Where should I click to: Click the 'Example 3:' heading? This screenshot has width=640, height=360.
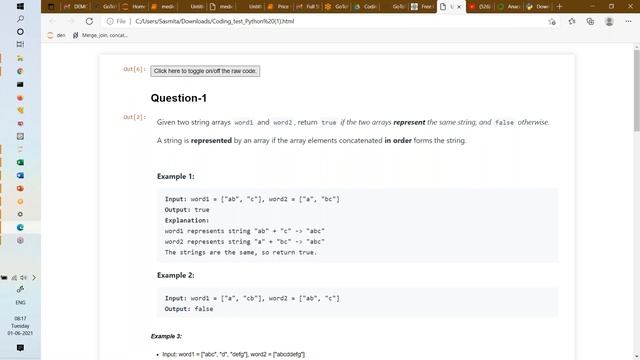pyautogui.click(x=166, y=336)
